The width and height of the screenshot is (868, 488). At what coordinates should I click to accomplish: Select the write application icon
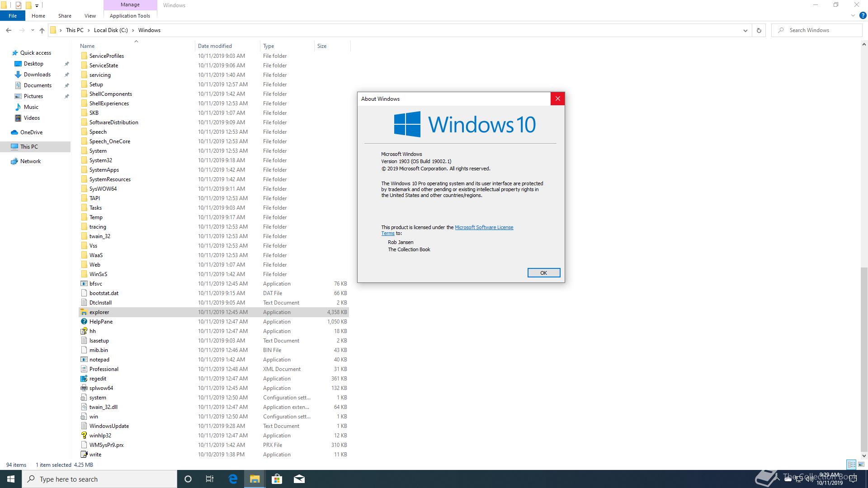pyautogui.click(x=84, y=455)
